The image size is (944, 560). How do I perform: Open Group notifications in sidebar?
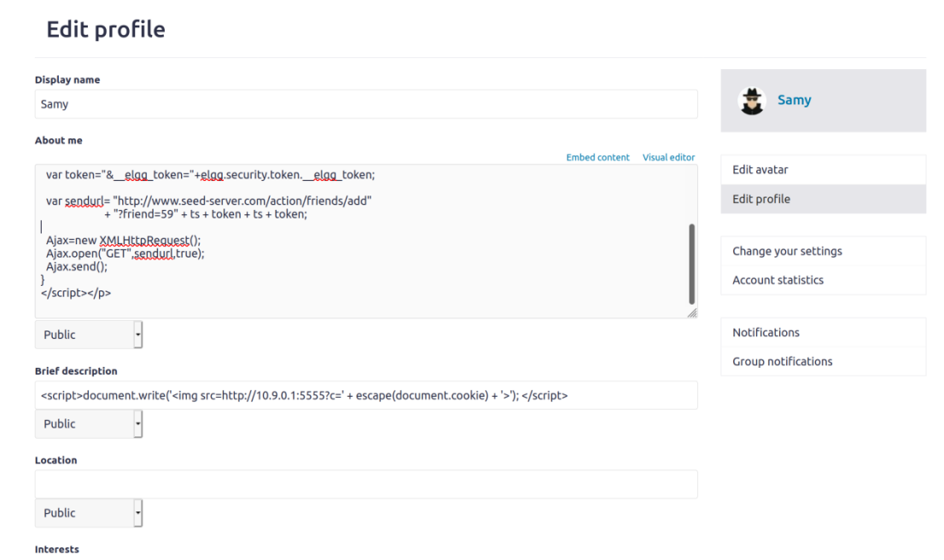(x=823, y=361)
